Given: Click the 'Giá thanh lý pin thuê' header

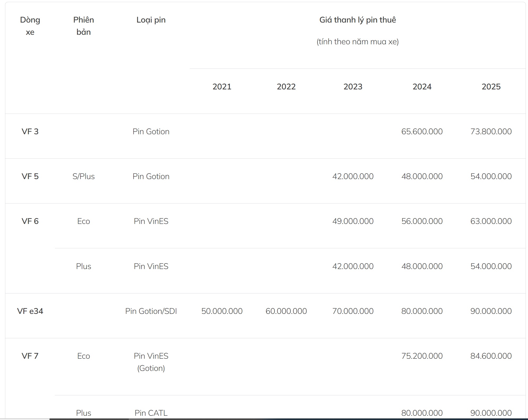Looking at the screenshot, I should (x=357, y=20).
